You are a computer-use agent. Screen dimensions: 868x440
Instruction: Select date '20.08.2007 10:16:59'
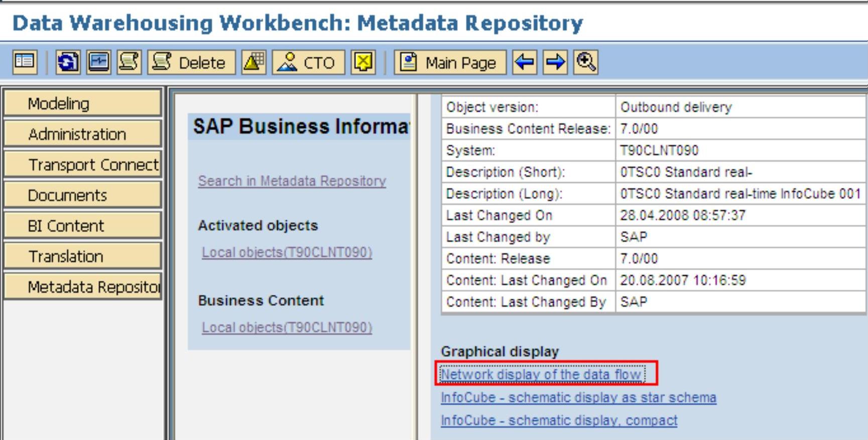[740, 280]
